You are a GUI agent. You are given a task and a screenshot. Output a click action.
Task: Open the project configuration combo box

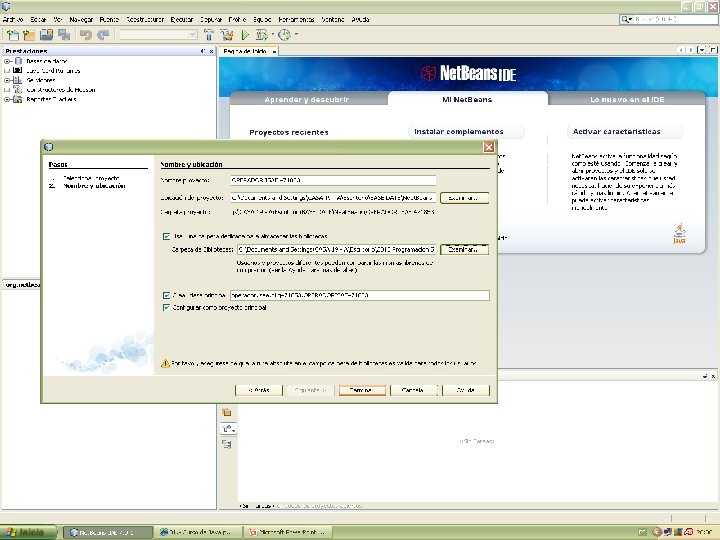(x=158, y=34)
